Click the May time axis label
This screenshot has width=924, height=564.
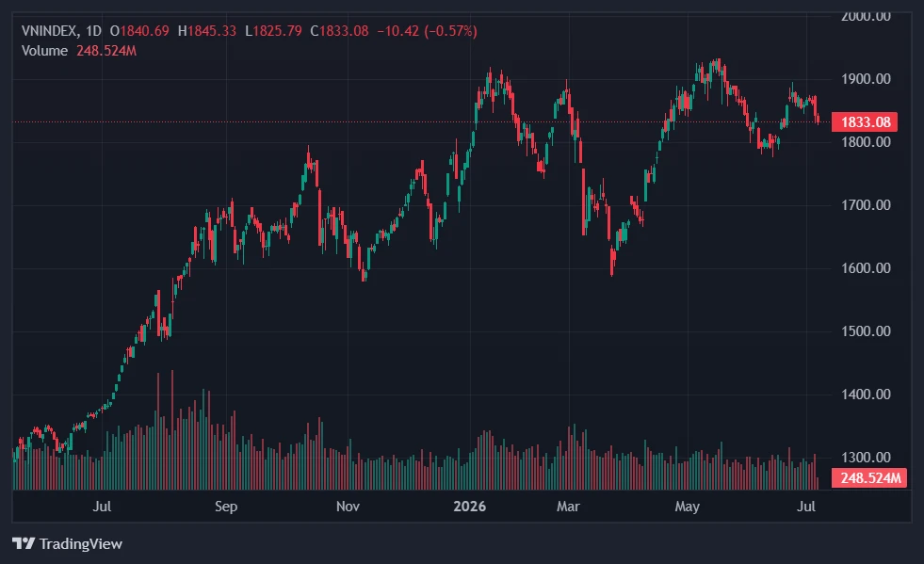(687, 507)
